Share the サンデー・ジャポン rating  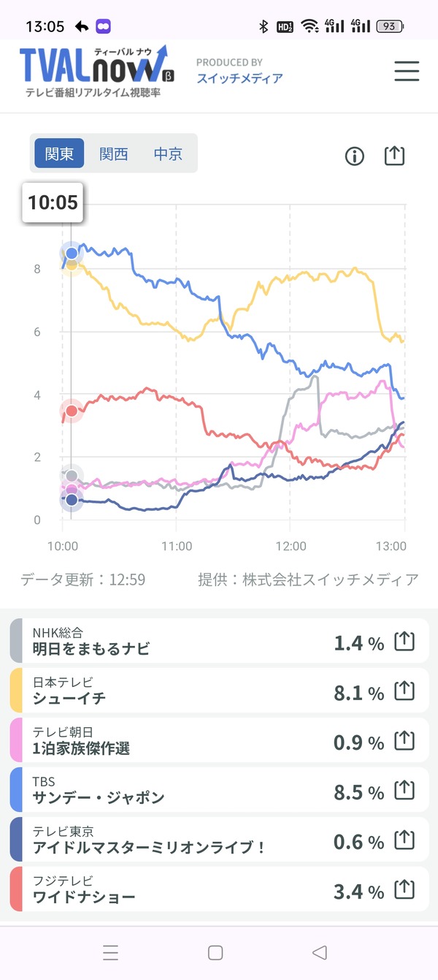click(x=404, y=791)
